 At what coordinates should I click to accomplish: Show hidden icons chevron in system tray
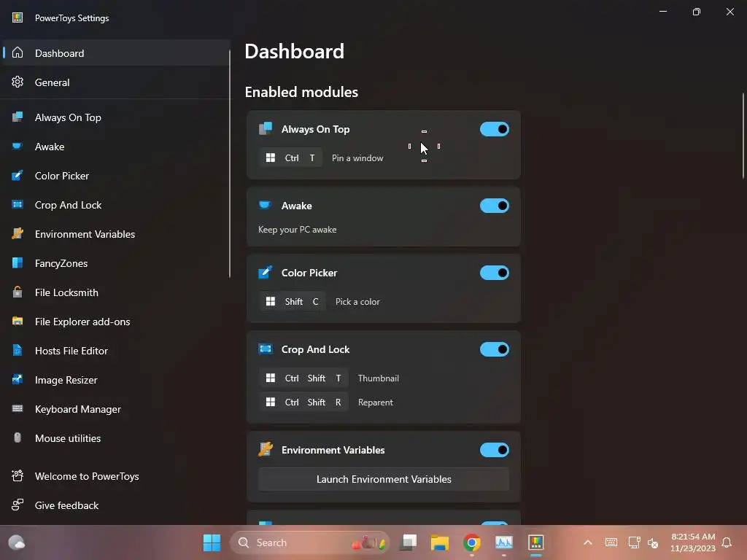point(588,542)
